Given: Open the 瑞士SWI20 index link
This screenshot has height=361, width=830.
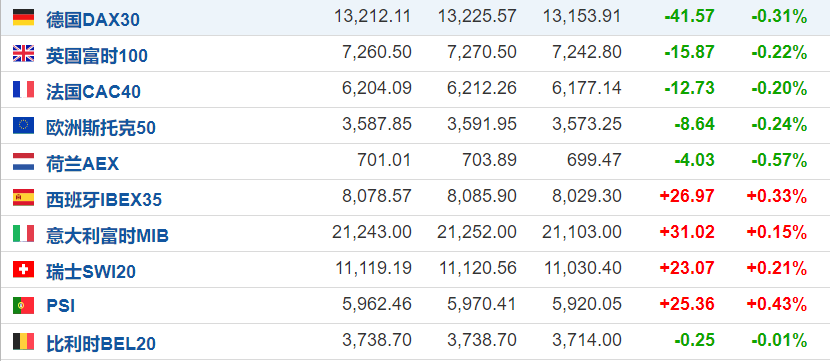Looking at the screenshot, I should coord(91,272).
